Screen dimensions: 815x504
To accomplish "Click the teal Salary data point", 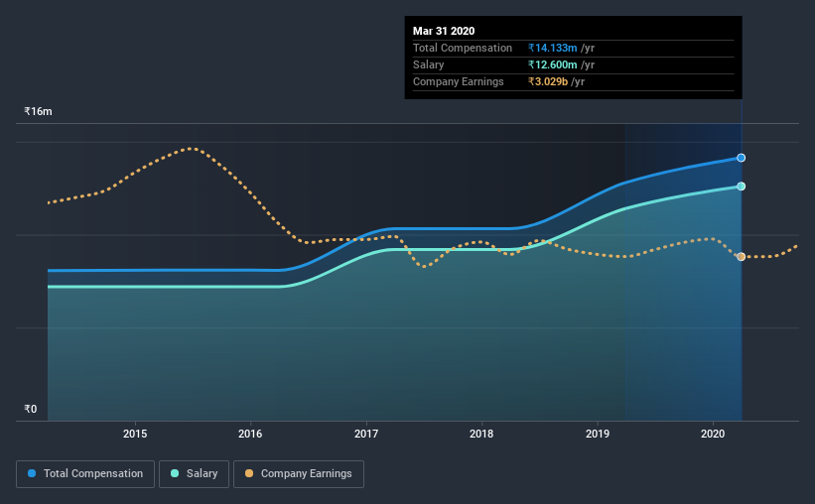I will click(742, 186).
